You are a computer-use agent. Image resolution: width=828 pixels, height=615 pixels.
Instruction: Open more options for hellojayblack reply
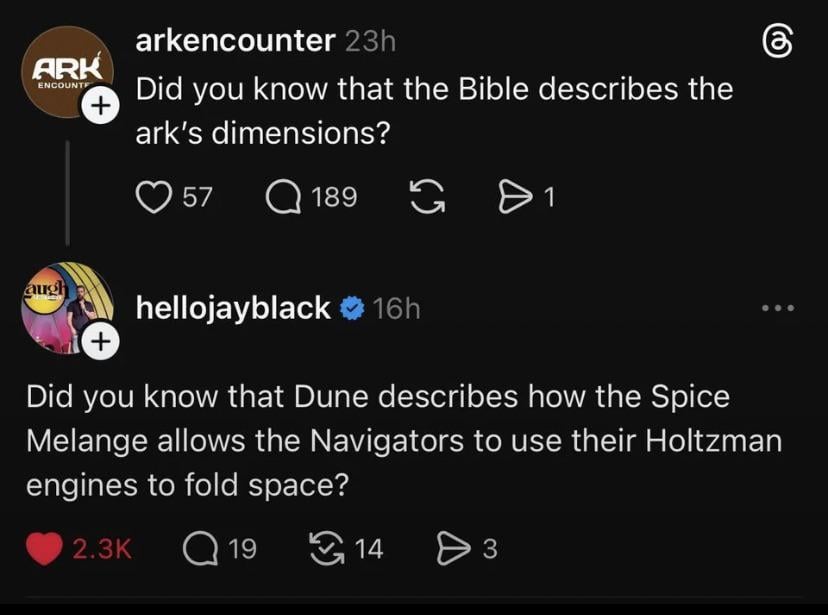777,308
